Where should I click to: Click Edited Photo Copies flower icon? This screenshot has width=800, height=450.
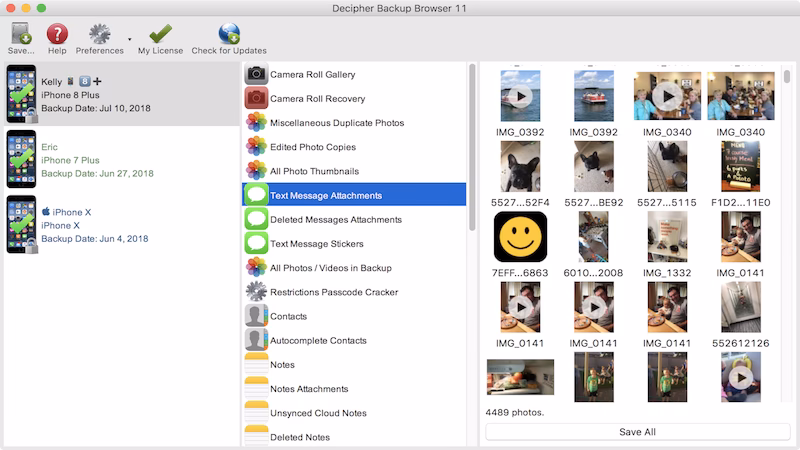[x=256, y=146]
